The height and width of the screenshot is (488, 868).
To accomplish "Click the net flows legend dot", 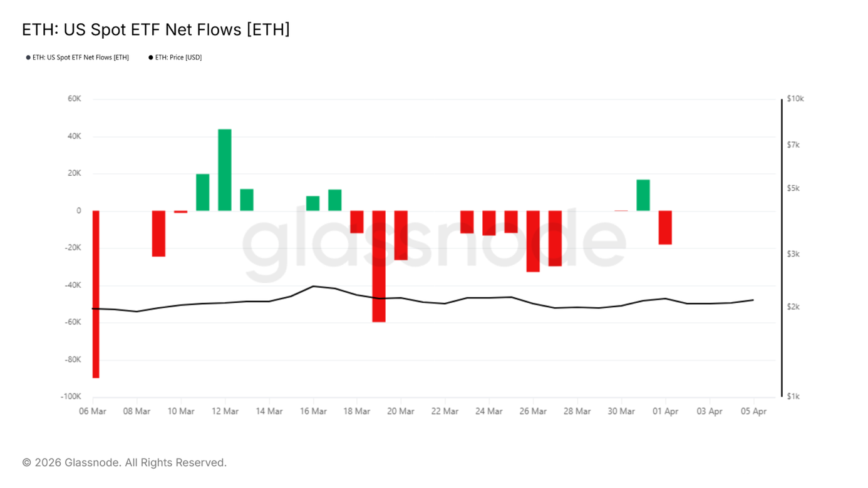I will click(x=28, y=58).
